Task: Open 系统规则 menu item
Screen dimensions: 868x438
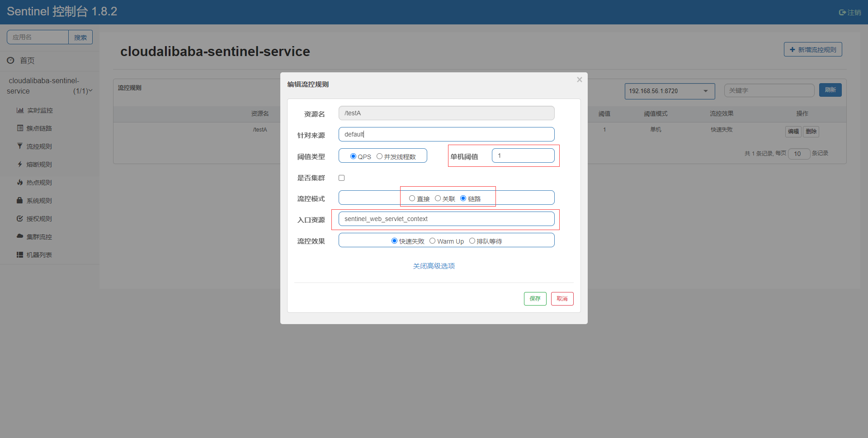Action: 39,201
